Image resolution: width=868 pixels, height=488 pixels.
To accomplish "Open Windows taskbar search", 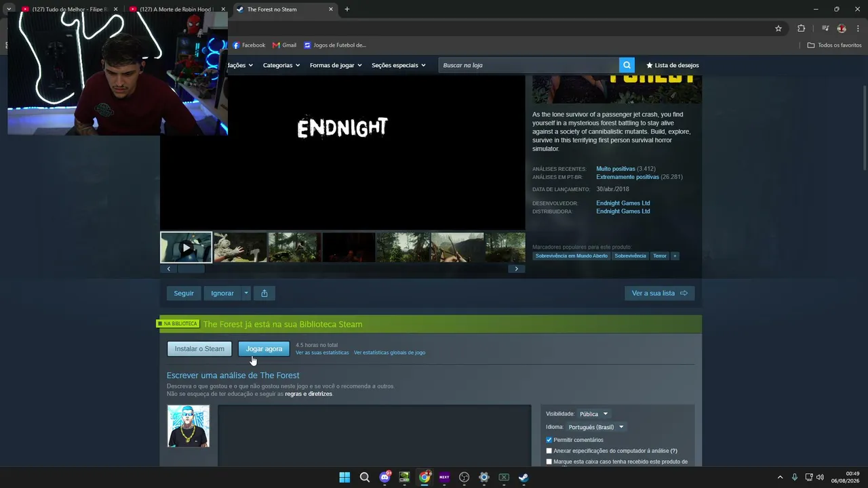I will 364,477.
